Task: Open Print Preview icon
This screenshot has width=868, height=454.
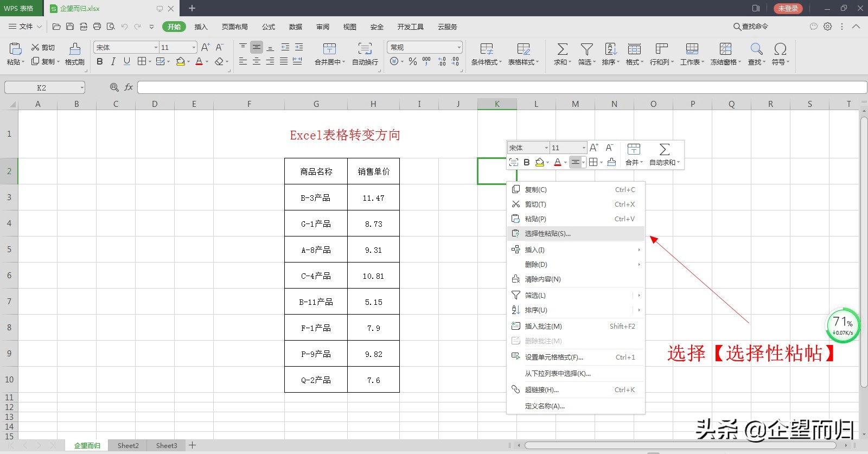Action: click(111, 27)
